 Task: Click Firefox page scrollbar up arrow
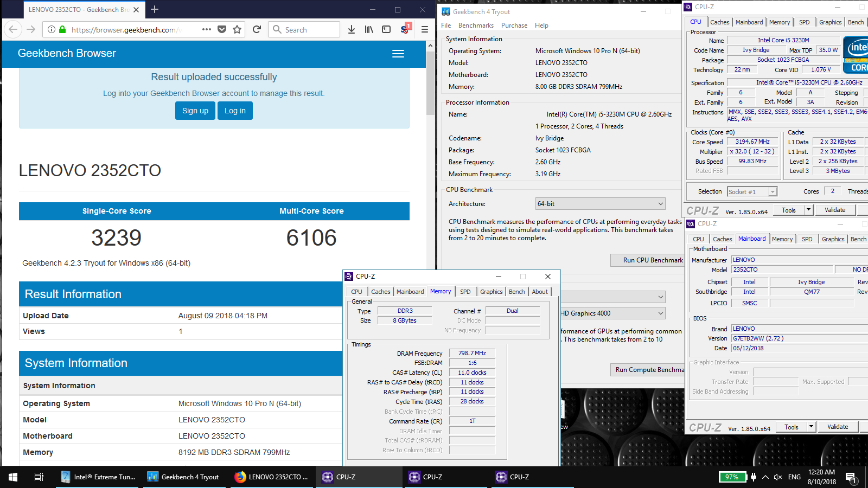[430, 46]
